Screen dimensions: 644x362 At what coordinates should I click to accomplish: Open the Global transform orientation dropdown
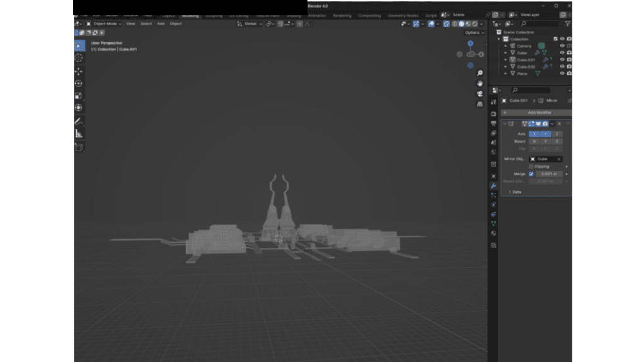click(250, 24)
